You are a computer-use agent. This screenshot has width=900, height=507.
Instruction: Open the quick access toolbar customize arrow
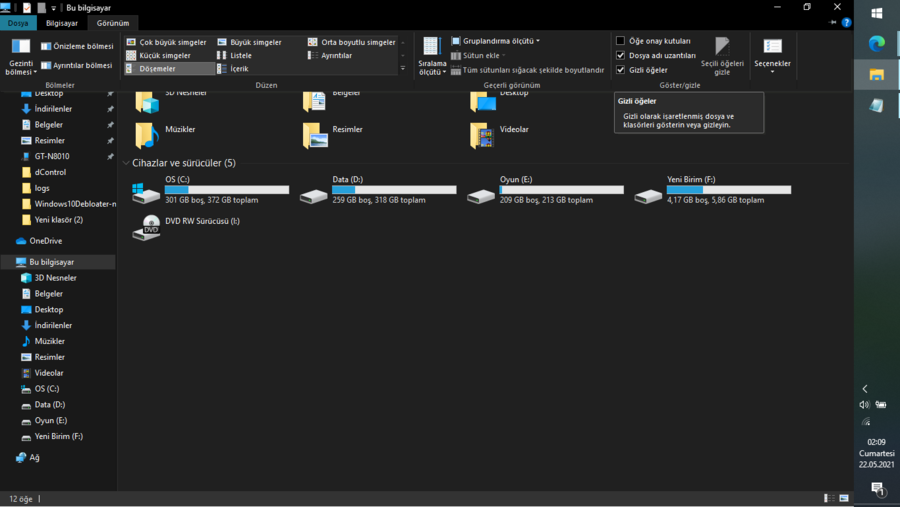53,8
